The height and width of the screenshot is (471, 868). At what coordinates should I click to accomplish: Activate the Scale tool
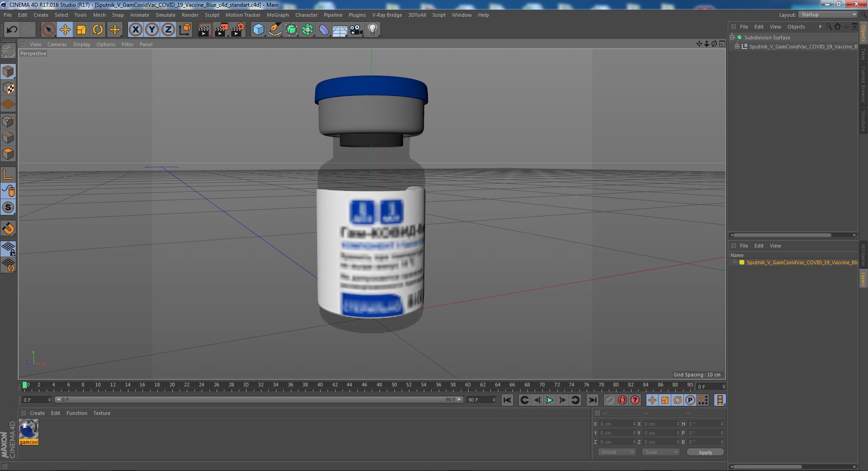(81, 30)
